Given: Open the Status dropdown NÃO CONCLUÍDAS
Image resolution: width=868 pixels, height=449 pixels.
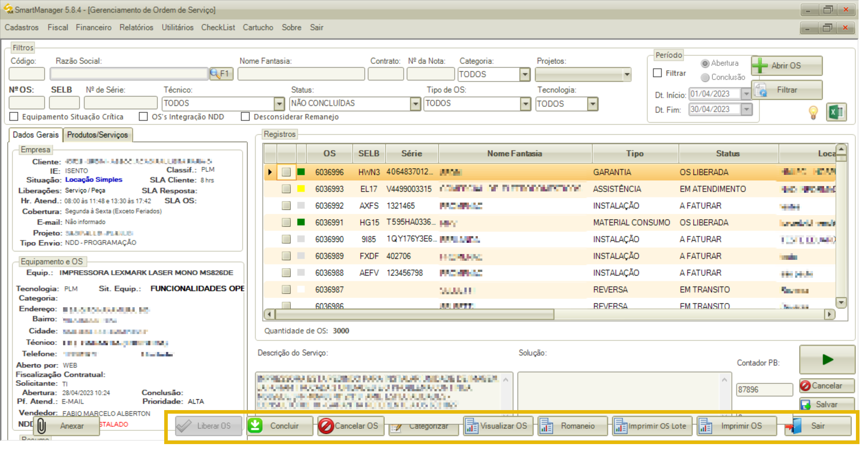Looking at the screenshot, I should pyautogui.click(x=416, y=104).
